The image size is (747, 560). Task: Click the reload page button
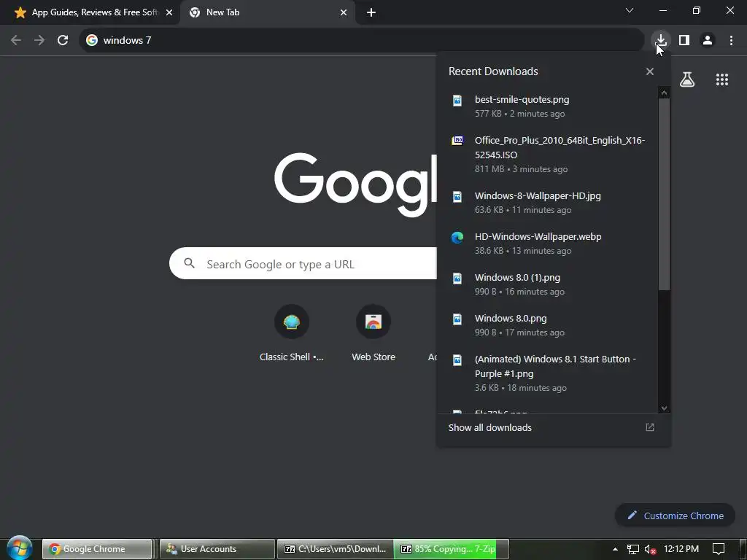coord(63,40)
